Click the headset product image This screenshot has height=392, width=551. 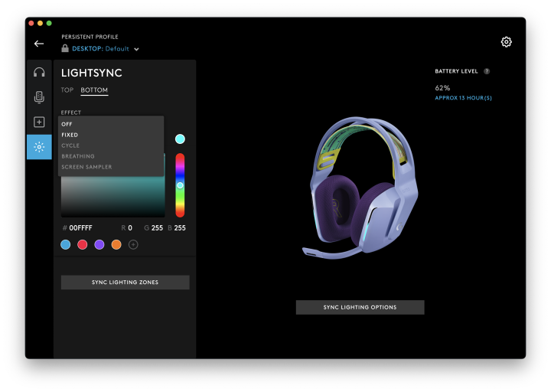pos(360,188)
